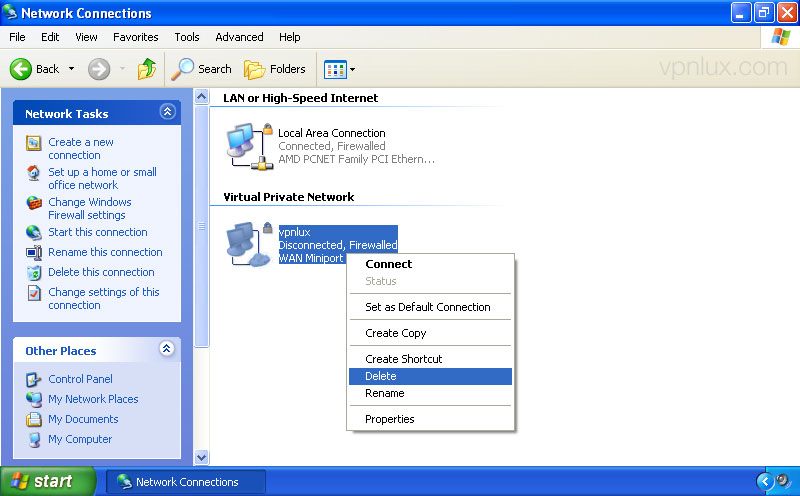Choose Create Shortcut in context menu
800x496 pixels.
click(x=430, y=359)
